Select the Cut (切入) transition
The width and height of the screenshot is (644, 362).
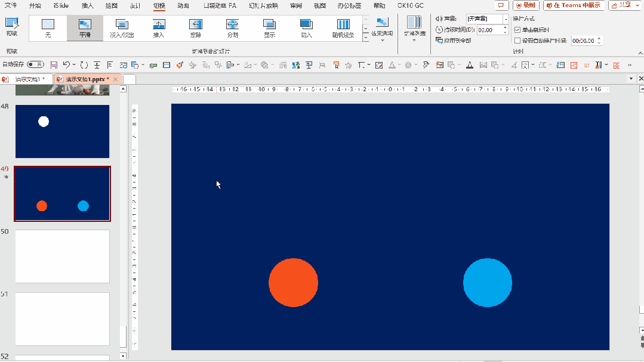306,28
